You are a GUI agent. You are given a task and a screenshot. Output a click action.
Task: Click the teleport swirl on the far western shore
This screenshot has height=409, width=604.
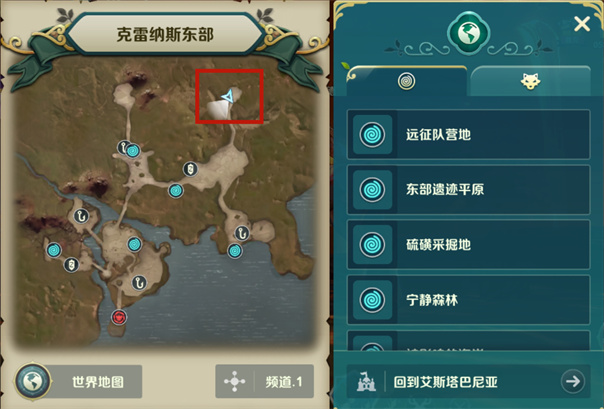[54, 250]
